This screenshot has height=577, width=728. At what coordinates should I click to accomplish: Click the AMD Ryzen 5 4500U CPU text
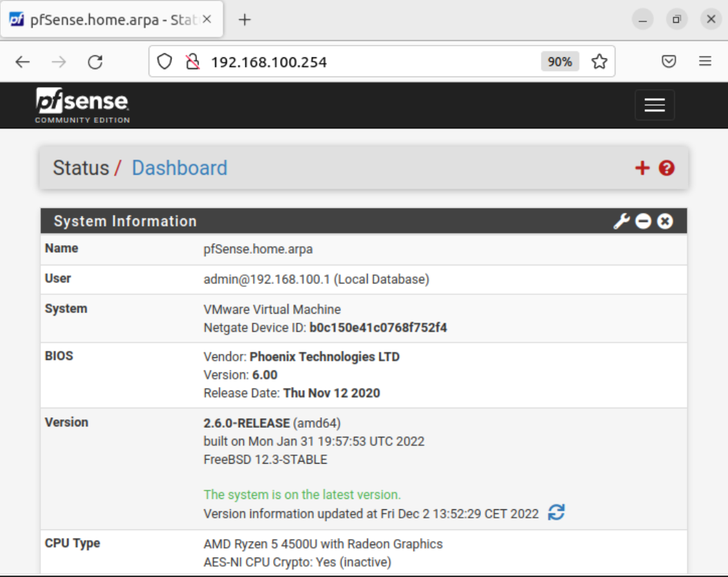point(323,544)
